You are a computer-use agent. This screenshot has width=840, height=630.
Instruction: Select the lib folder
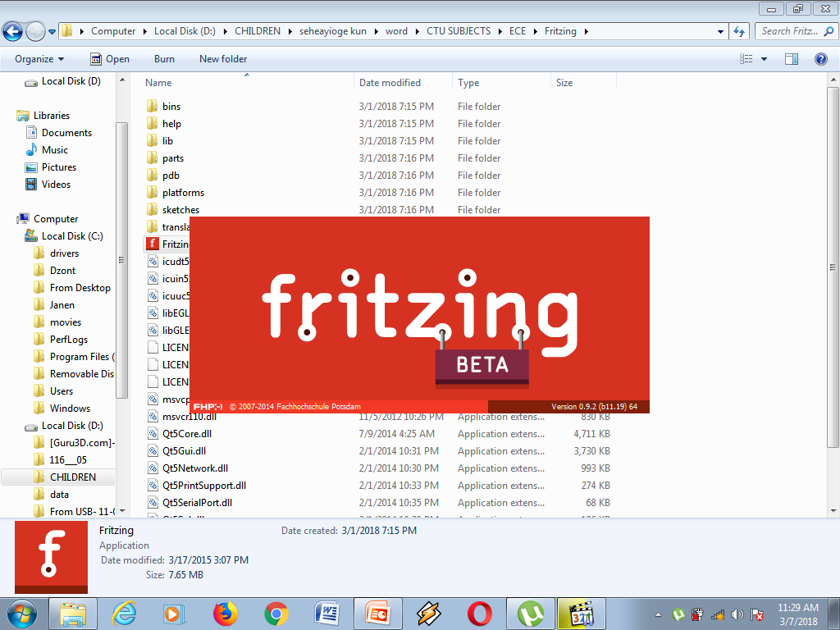click(x=167, y=141)
